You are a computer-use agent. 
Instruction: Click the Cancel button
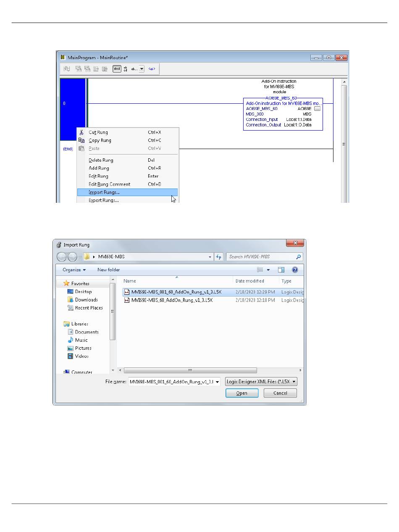click(x=280, y=393)
